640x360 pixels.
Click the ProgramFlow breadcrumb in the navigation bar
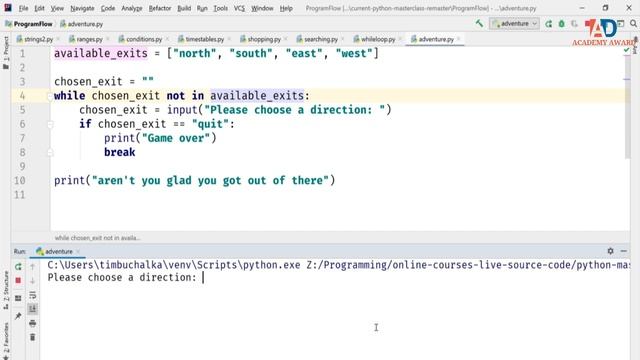[x=29, y=24]
